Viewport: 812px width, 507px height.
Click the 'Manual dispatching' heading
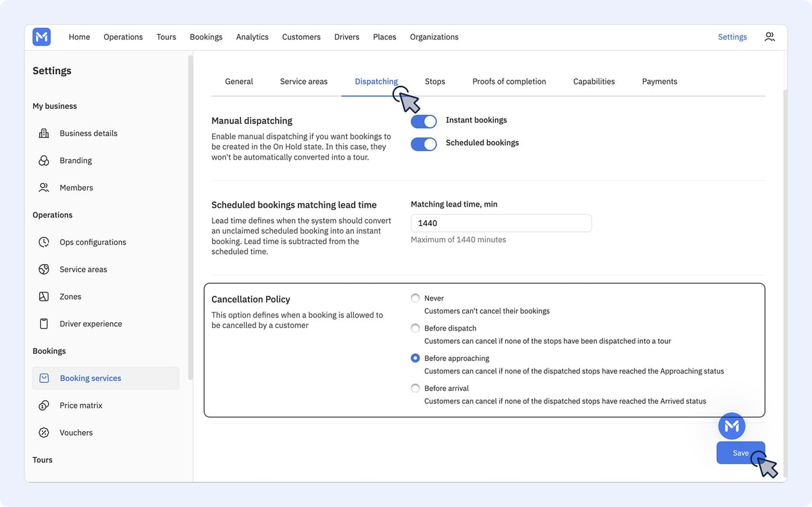[252, 121]
